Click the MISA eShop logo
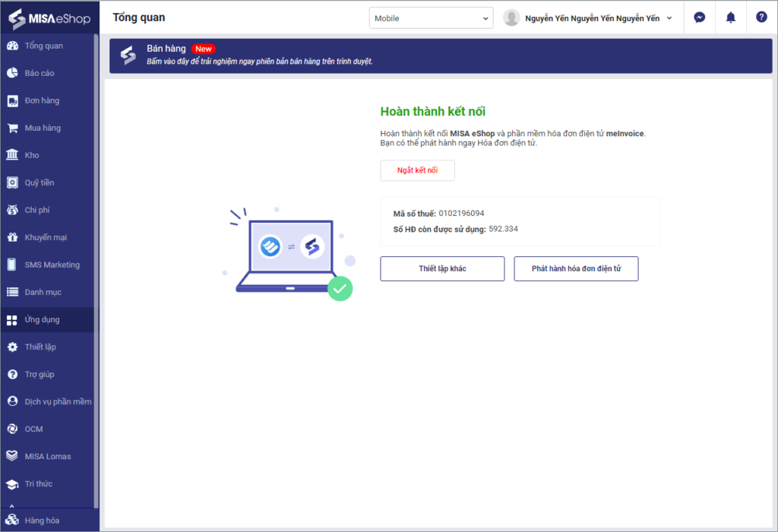The height and width of the screenshot is (532, 778). (49, 18)
